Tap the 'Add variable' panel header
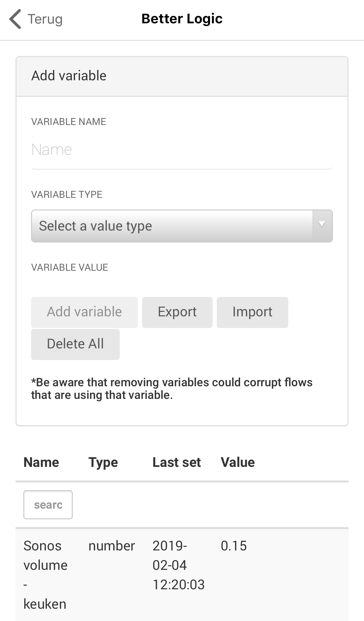364x621 pixels. 182,76
